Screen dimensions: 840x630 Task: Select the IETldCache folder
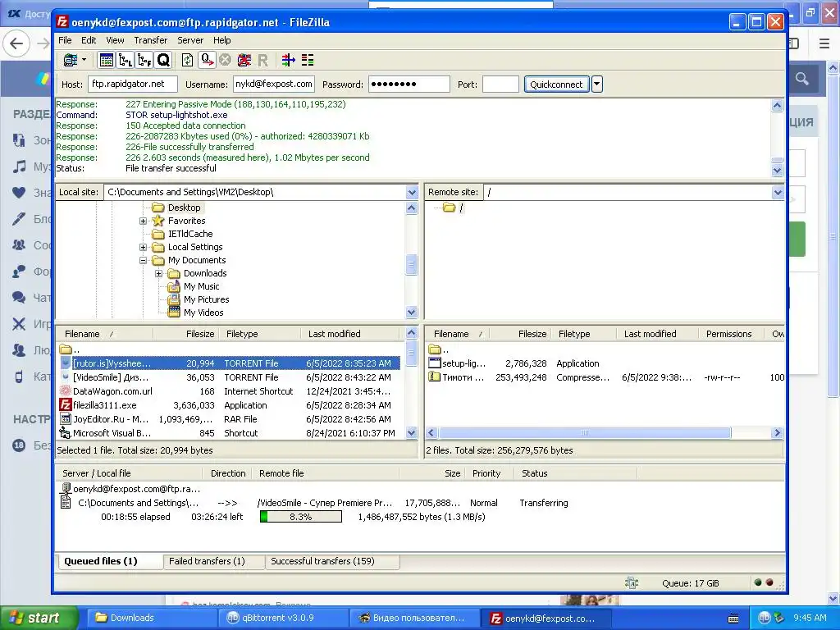190,234
